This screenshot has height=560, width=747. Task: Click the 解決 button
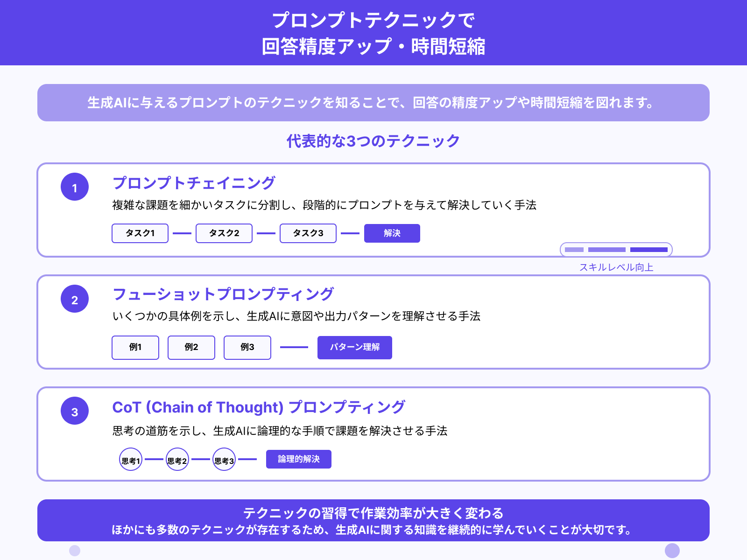pyautogui.click(x=392, y=233)
